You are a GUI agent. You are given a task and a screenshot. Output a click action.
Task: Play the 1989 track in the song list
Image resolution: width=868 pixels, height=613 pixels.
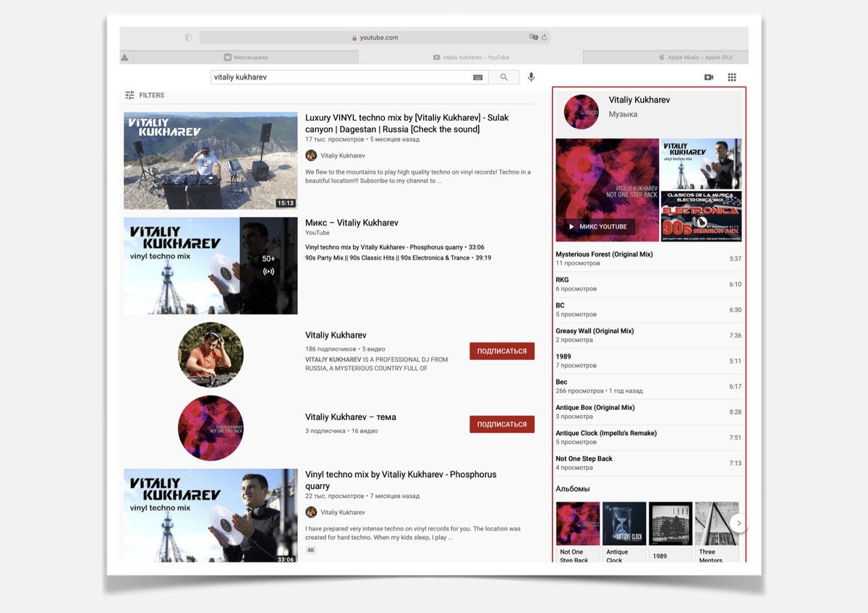pyautogui.click(x=649, y=361)
